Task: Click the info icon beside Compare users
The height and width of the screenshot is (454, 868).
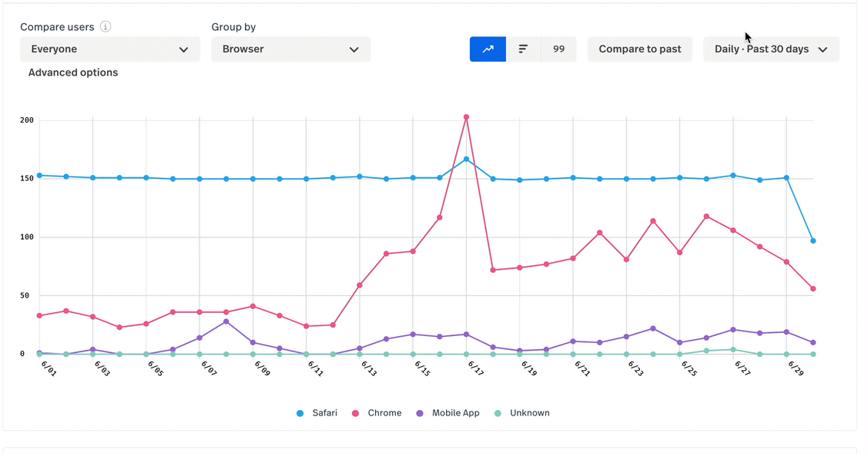Action: [106, 27]
